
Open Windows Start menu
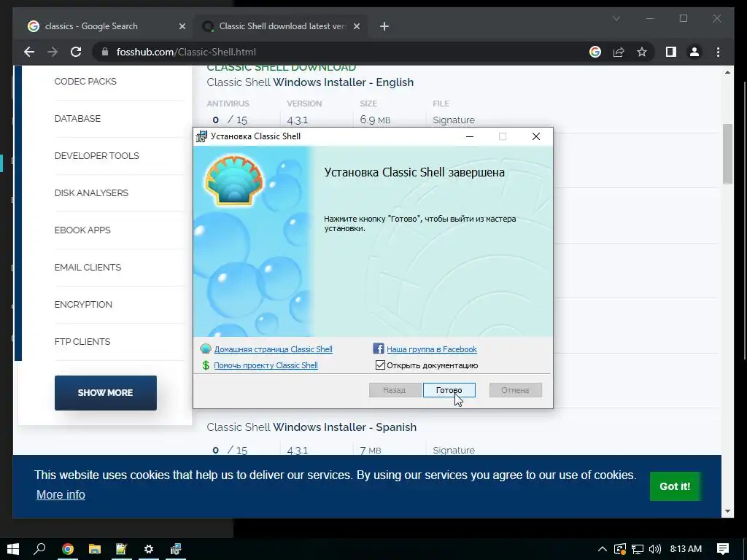click(13, 548)
